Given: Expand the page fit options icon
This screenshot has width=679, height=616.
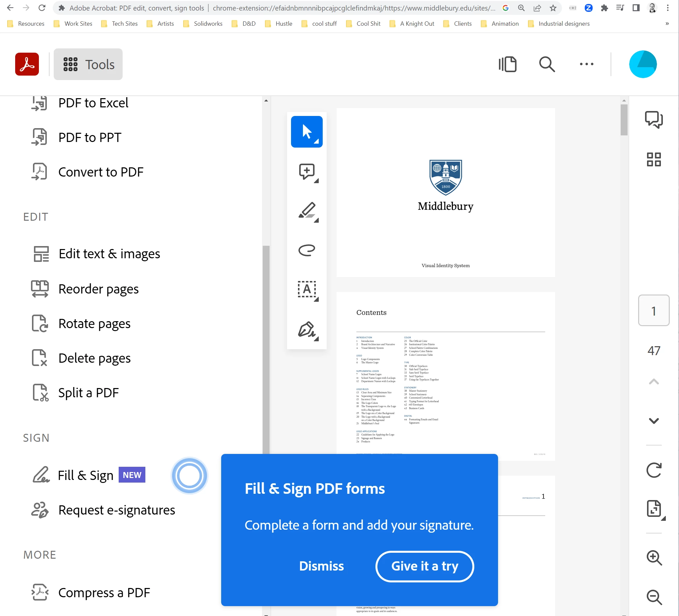Looking at the screenshot, I should pyautogui.click(x=654, y=509).
